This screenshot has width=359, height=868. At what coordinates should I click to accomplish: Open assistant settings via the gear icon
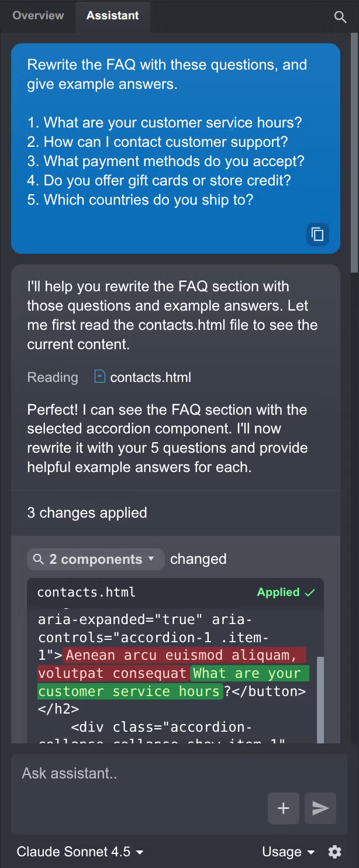click(336, 852)
